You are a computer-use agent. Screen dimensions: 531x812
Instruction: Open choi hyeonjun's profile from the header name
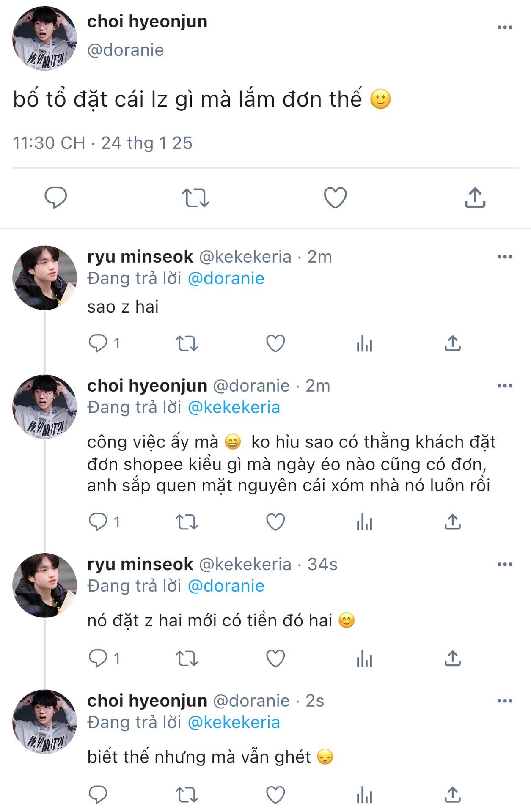147,22
